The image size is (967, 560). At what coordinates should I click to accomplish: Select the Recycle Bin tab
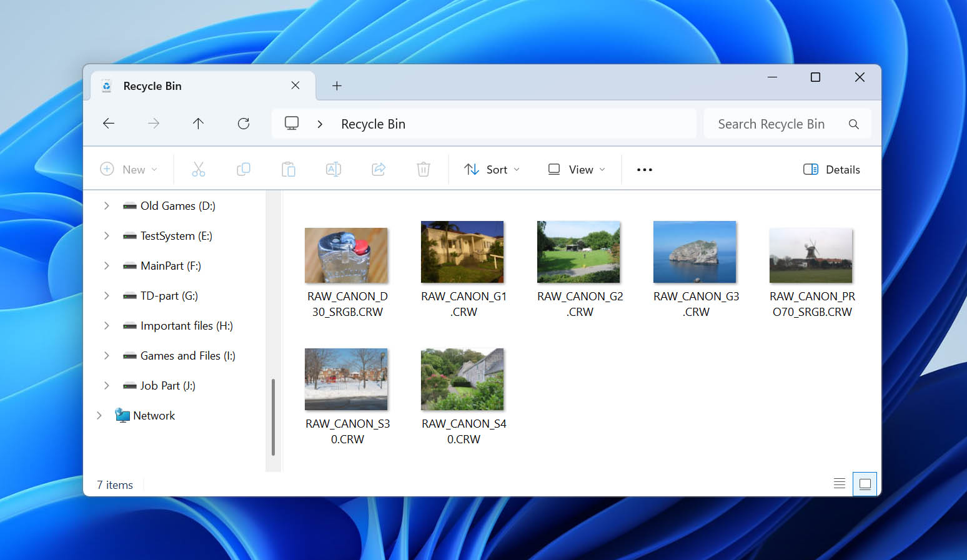click(x=203, y=86)
